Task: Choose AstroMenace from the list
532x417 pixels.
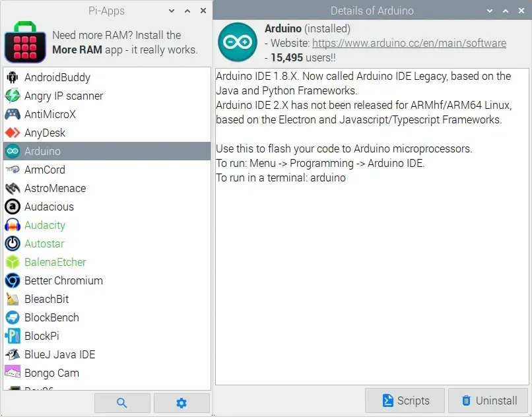Action: (x=107, y=188)
